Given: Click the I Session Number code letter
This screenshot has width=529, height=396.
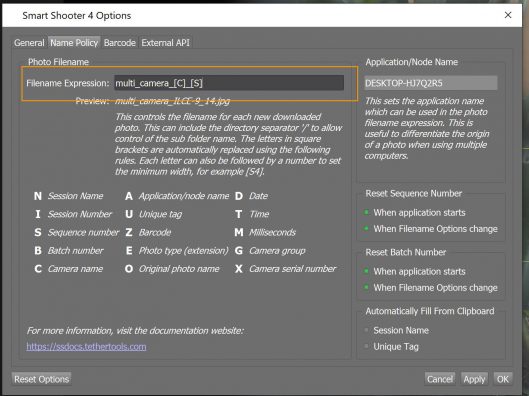Looking at the screenshot, I should tap(38, 214).
